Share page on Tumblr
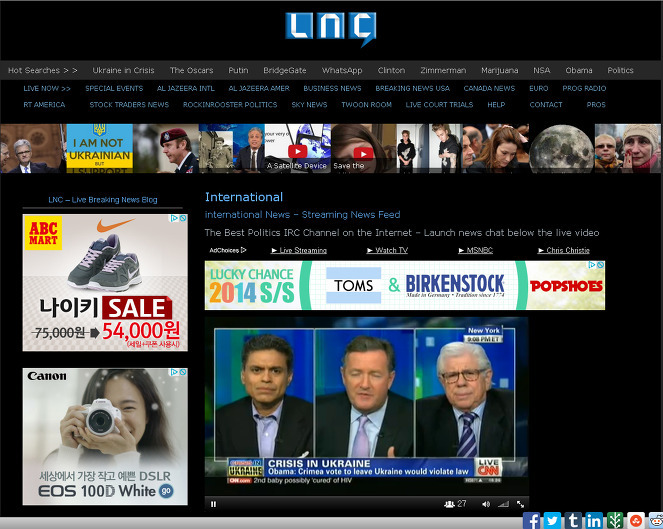Viewport: 663px width, 529px height. (x=573, y=521)
